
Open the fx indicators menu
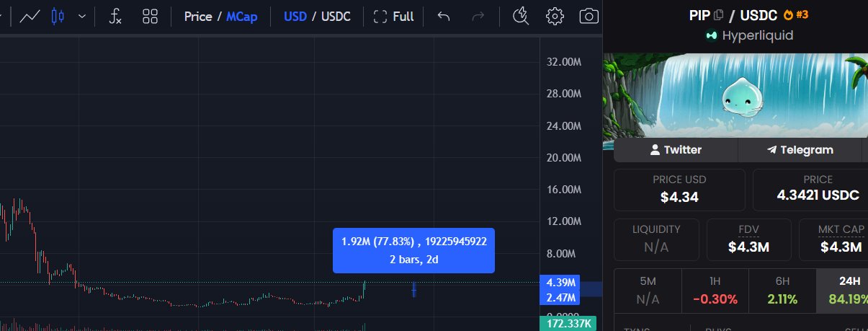pyautogui.click(x=115, y=16)
